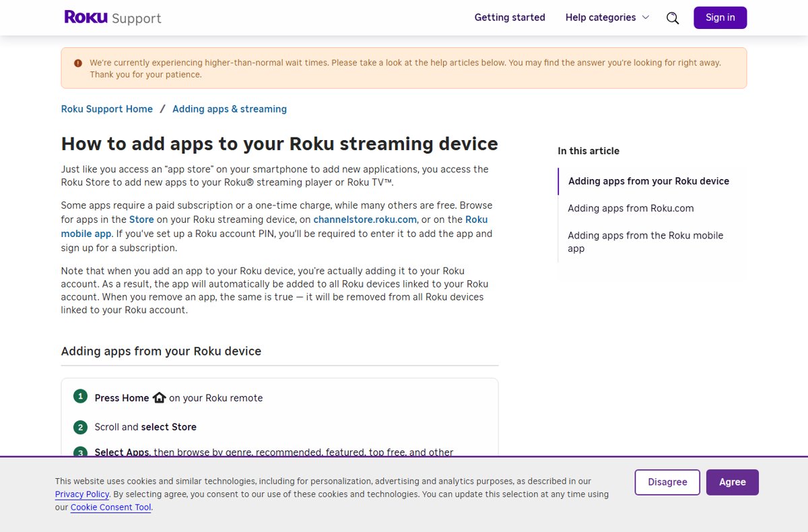Open Adding apps & streaming breadcrumb
Image resolution: width=808 pixels, height=532 pixels.
[x=230, y=109]
